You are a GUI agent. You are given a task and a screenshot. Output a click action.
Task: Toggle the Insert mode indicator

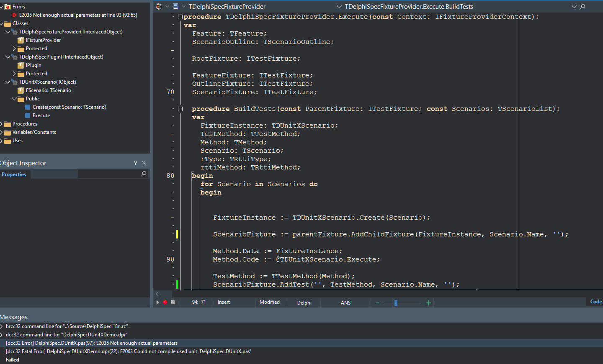[224, 302]
